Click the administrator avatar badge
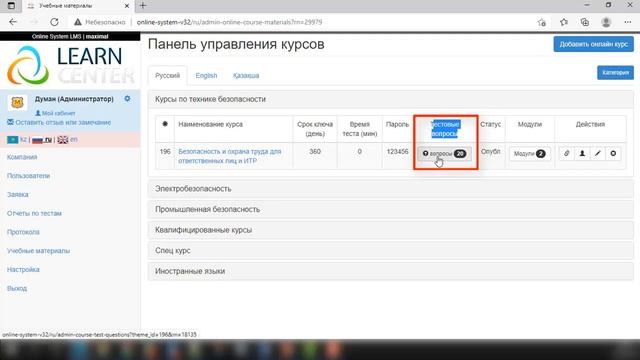Screen dimensions: 640x360 17,103
